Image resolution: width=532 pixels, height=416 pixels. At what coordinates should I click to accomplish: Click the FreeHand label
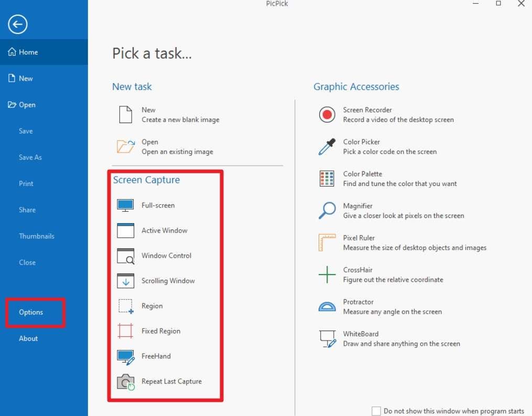coord(156,356)
